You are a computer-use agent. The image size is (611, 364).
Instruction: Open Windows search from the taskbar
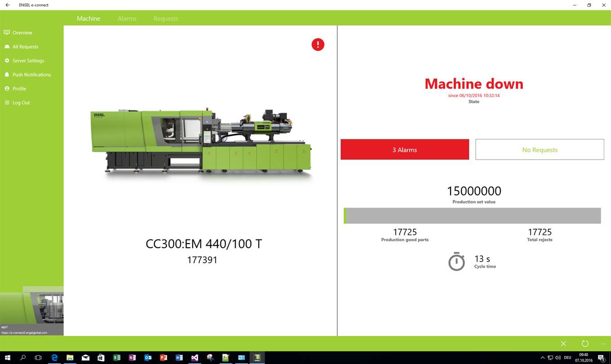pos(23,358)
